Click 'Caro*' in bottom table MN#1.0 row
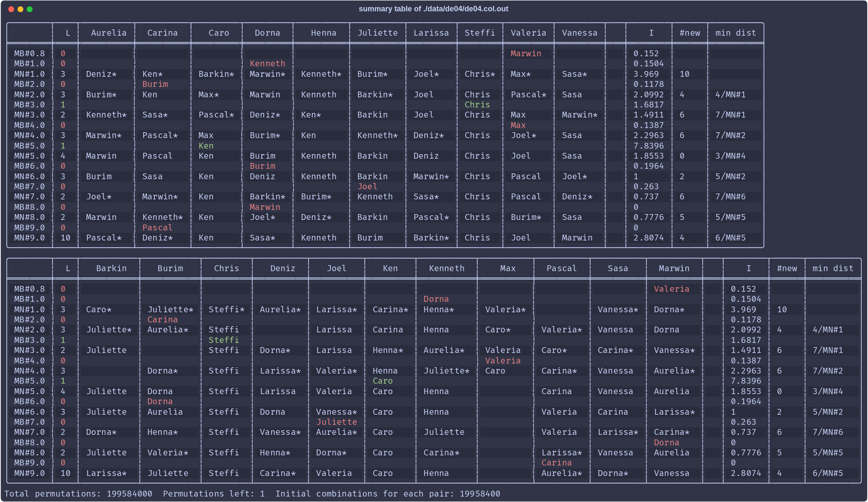This screenshot has width=868, height=502. tap(99, 309)
